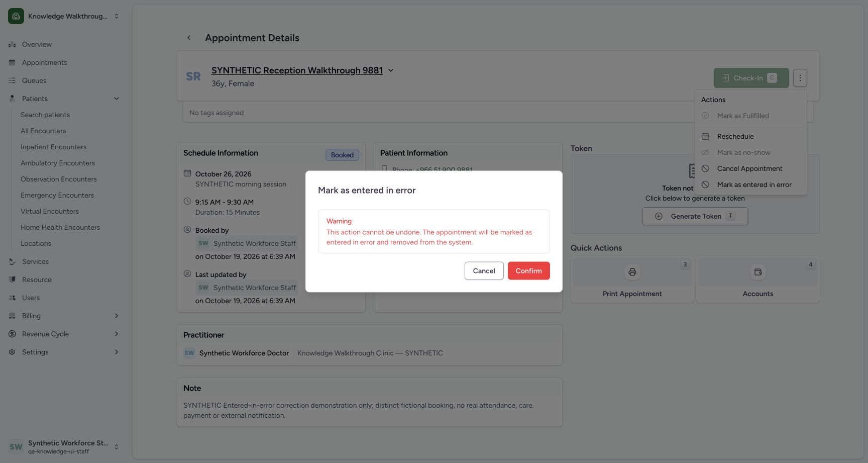Click the plus icon in Generate Token

pyautogui.click(x=659, y=216)
